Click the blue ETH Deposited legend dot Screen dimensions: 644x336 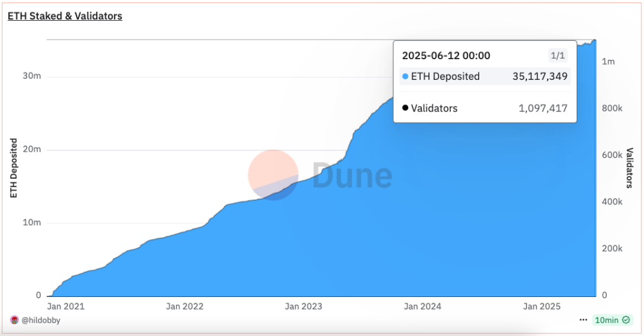(404, 77)
